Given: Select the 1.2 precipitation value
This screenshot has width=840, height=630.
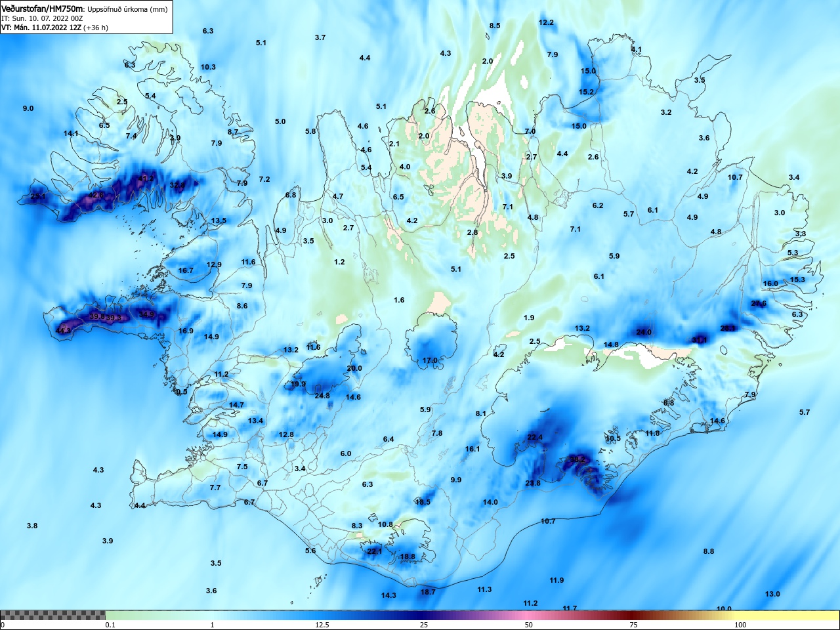Looking at the screenshot, I should click(339, 262).
